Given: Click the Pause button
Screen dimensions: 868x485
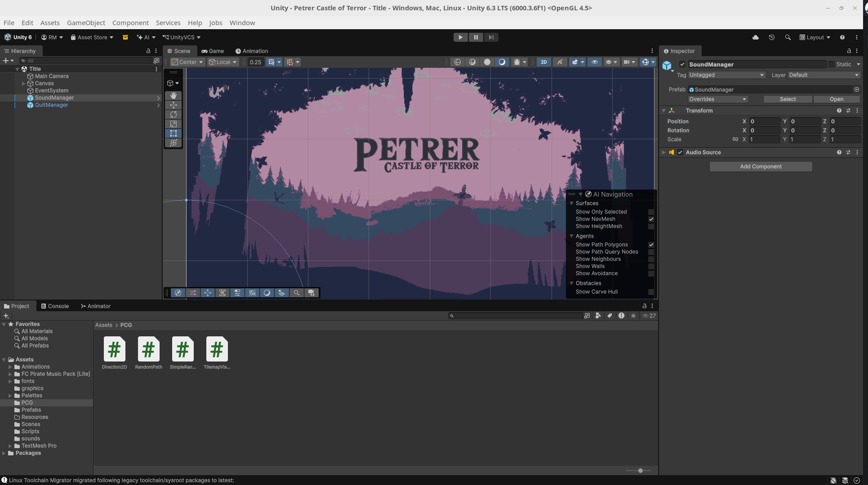Looking at the screenshot, I should [x=476, y=37].
